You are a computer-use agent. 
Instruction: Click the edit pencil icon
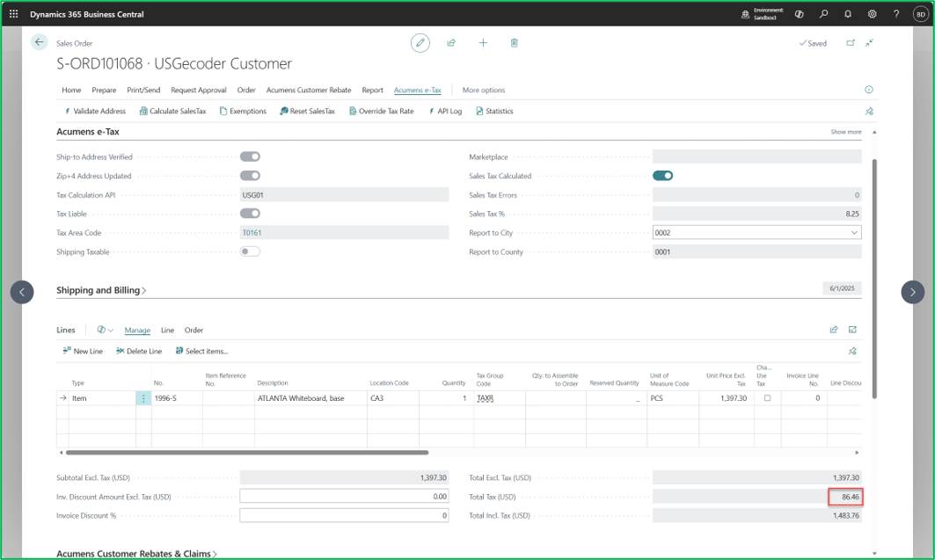(x=420, y=43)
